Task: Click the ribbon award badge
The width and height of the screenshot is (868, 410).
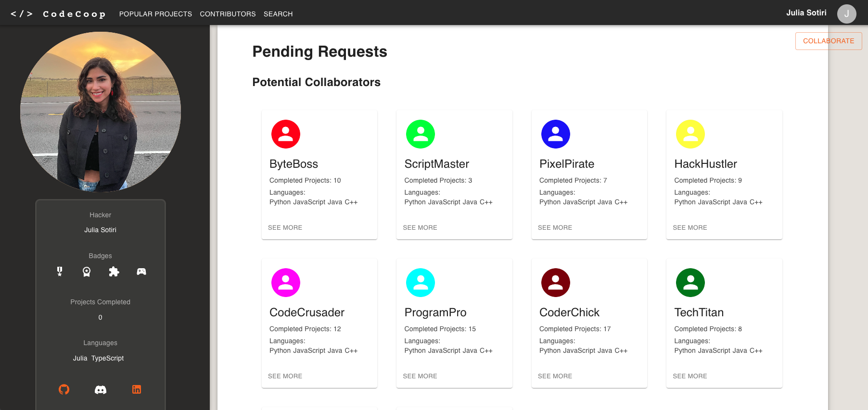Action: pos(87,271)
